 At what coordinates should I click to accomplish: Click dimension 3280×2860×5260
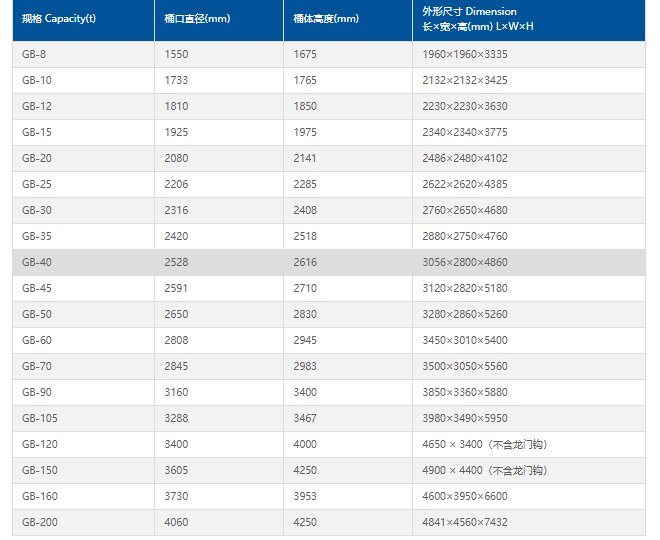pyautogui.click(x=465, y=314)
